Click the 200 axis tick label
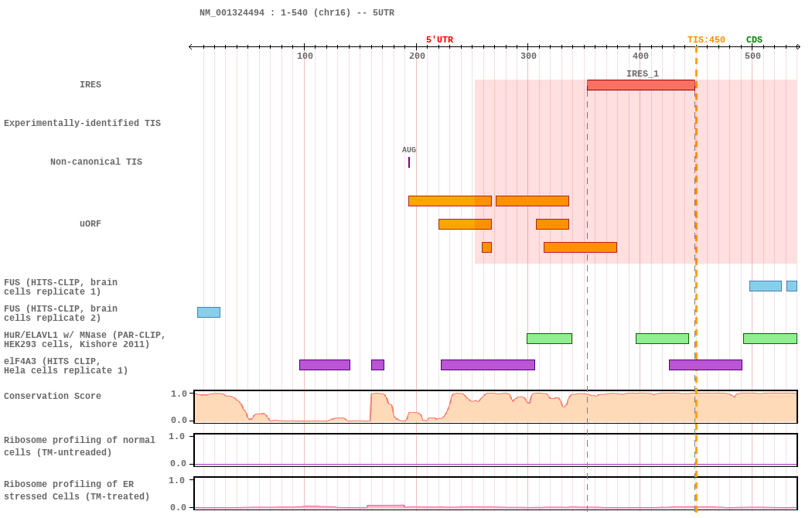The height and width of the screenshot is (518, 812). tap(417, 56)
